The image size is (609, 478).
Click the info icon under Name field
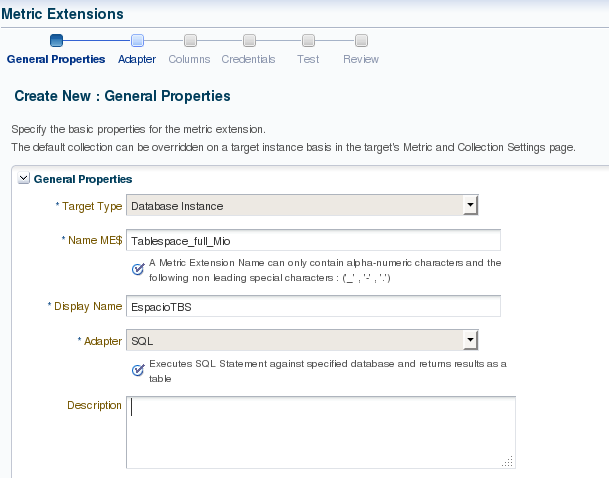(x=138, y=269)
